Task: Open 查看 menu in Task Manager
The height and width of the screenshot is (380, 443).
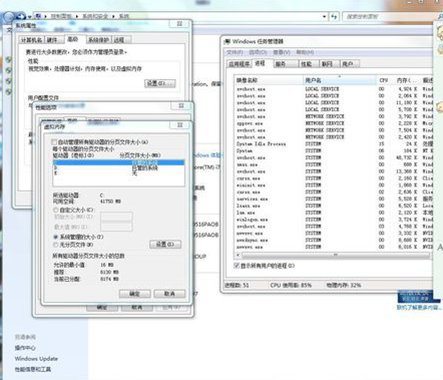Action: point(282,52)
